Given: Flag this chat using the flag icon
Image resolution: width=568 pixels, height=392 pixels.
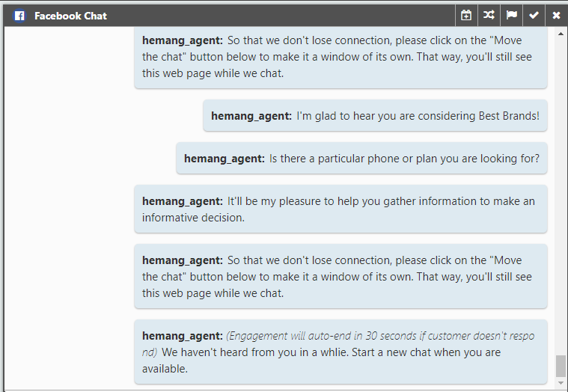Looking at the screenshot, I should coord(512,15).
